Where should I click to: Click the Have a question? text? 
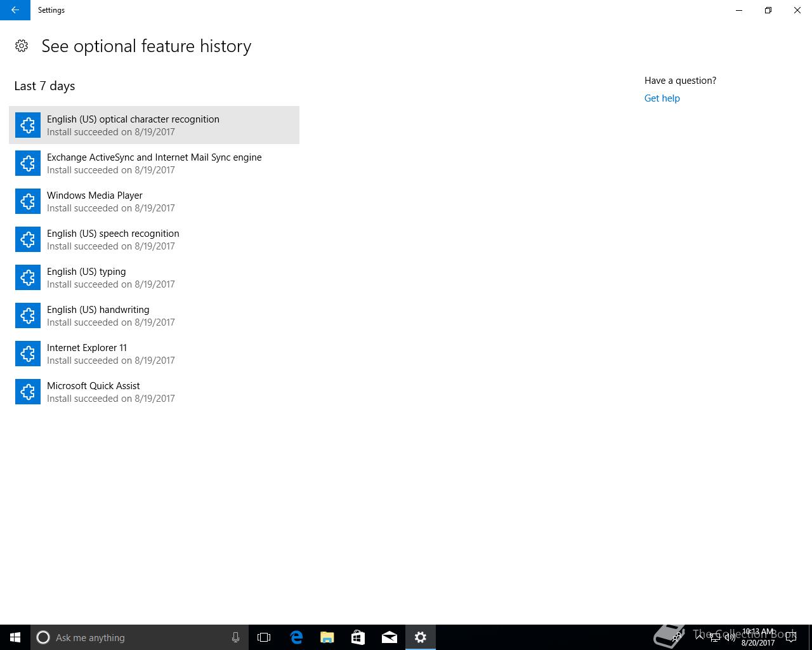680,81
